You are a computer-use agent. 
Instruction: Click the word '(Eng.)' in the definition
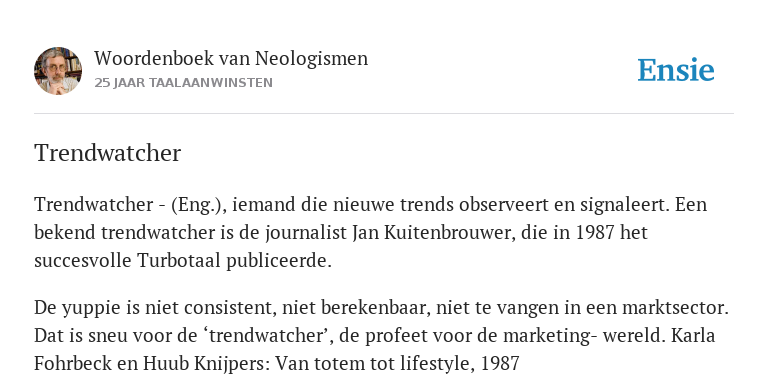coord(198,204)
